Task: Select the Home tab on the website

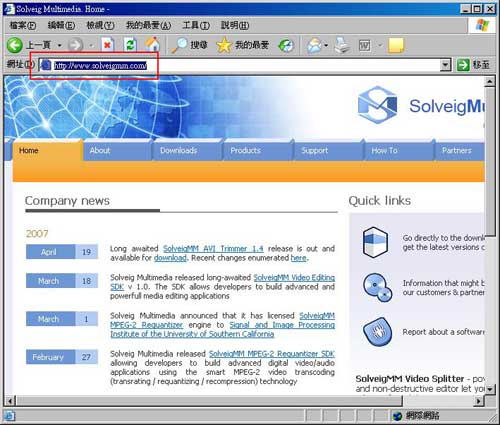Action: tap(47, 151)
